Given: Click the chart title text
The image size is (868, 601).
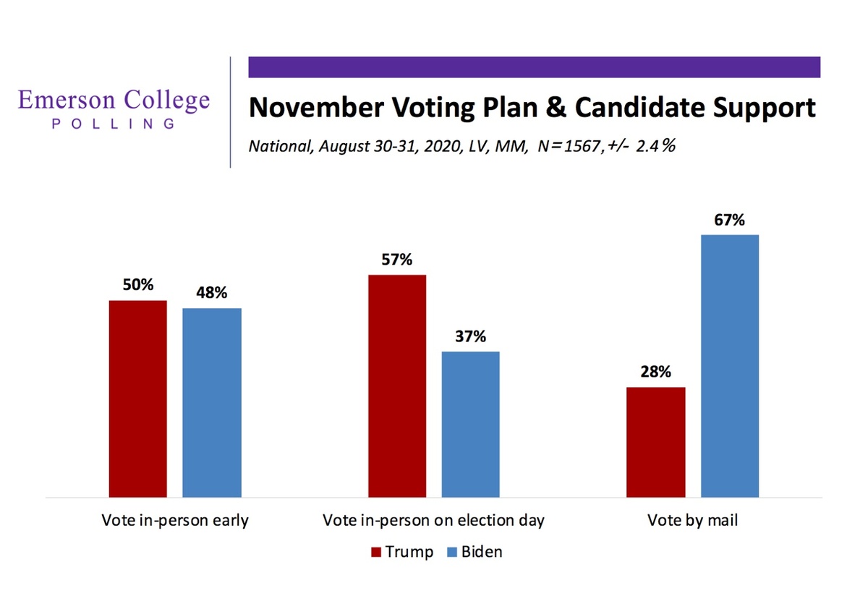Looking at the screenshot, I should pos(532,108).
